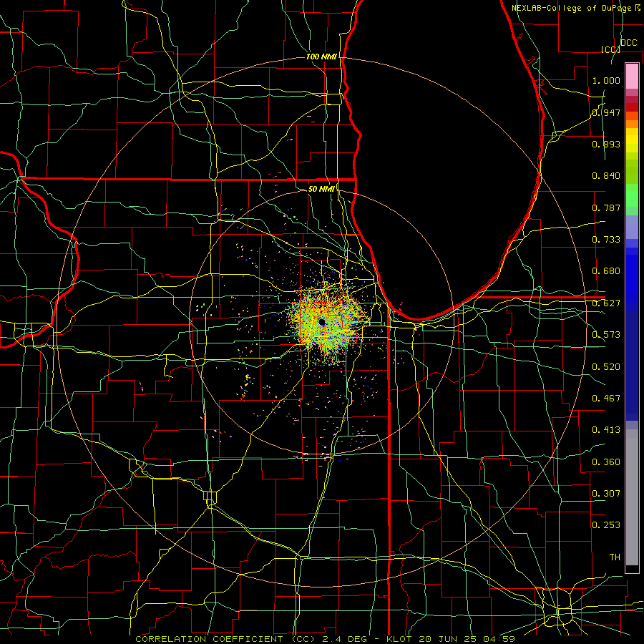
Task: Select the 0.360 legend value
Action: pos(606,462)
